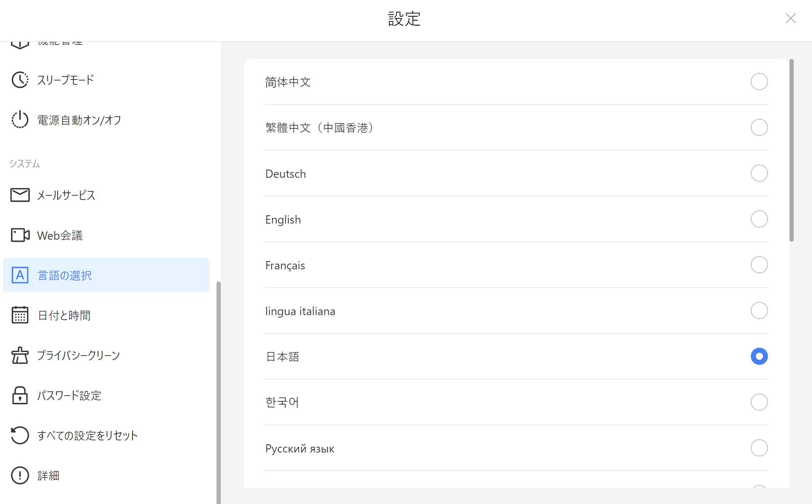This screenshot has height=504, width=812.
Task: Open the パスワード設定 menu entry
Action: (x=69, y=396)
